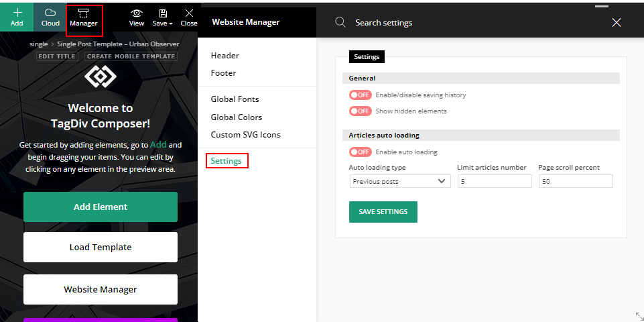
Task: Click the expand arrows in the corner
Action: point(639,317)
